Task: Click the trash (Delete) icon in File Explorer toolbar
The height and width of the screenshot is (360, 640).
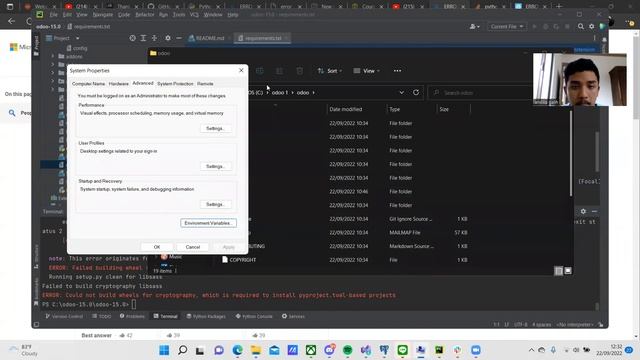Action: click(x=300, y=71)
